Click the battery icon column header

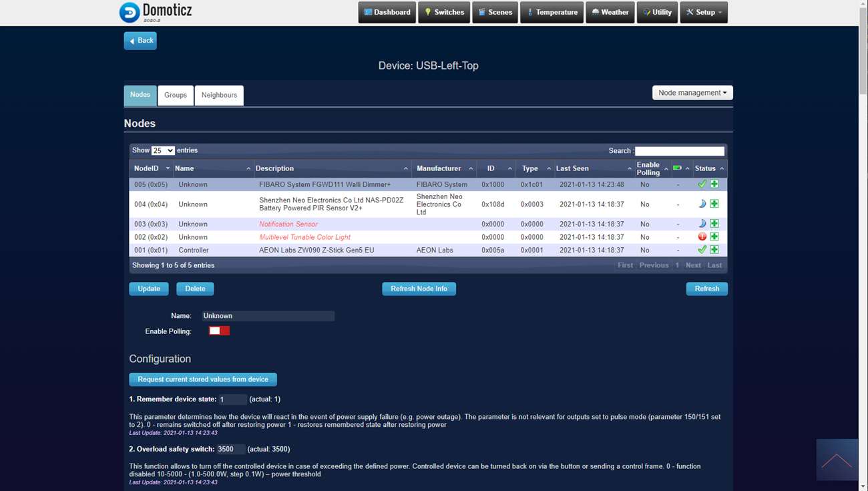[678, 168]
